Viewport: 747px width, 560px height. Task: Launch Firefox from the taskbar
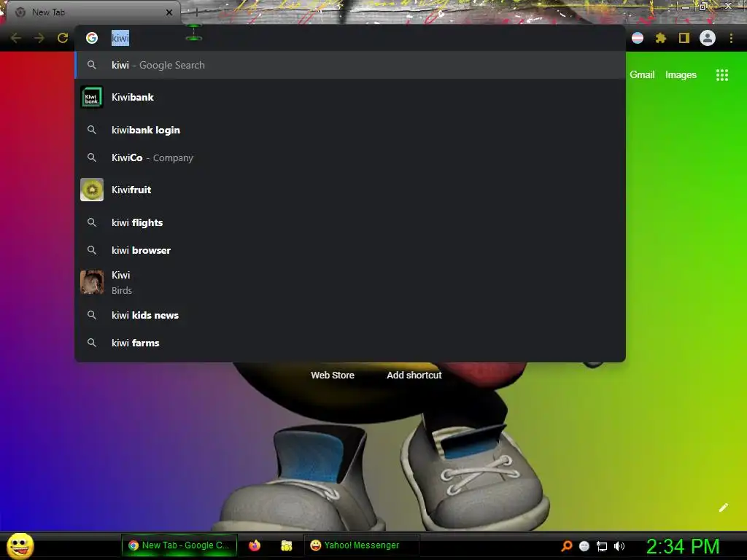tap(255, 545)
